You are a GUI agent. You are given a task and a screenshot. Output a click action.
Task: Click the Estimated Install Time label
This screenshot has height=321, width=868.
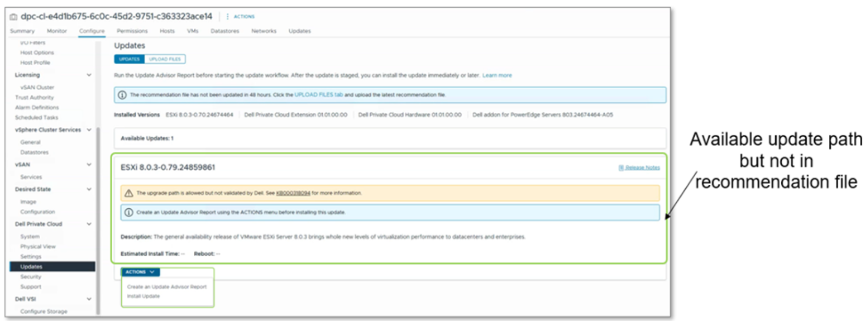(x=150, y=254)
